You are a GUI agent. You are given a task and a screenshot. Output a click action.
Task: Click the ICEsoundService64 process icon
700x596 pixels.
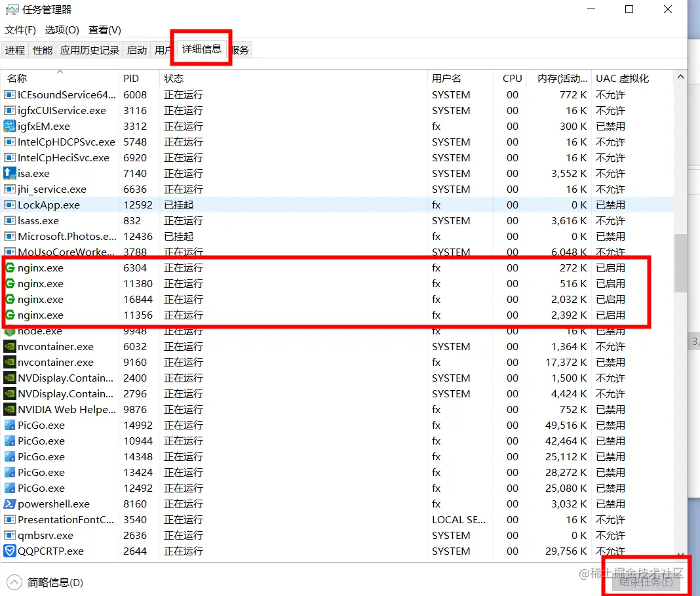pos(9,94)
